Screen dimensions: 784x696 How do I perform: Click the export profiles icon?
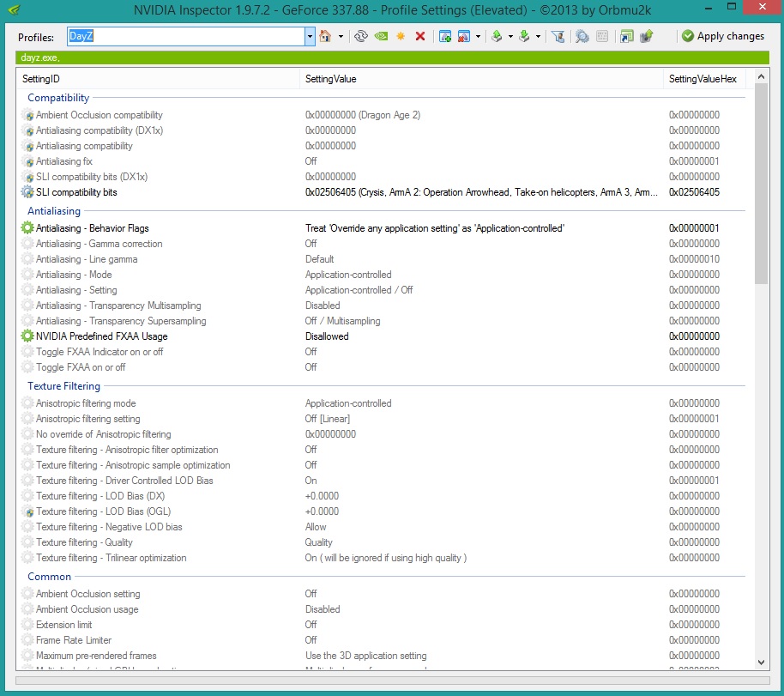click(497, 36)
